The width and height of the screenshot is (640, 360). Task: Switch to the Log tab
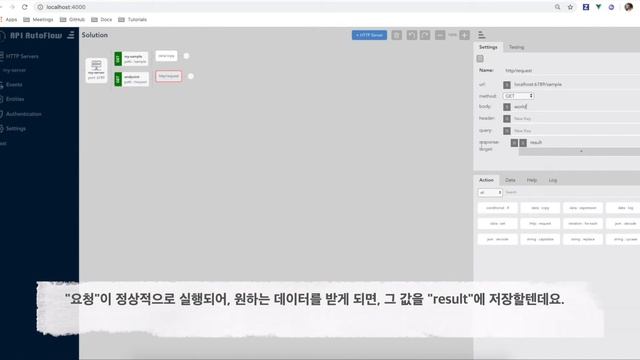pos(553,180)
